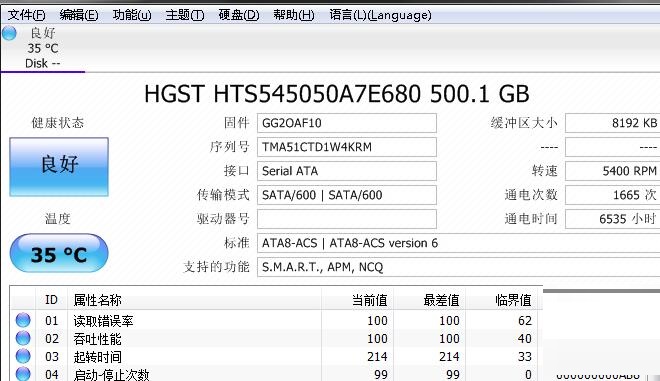Click threshold value 40 for 吞吐性能
660x381 pixels.
tap(525, 339)
